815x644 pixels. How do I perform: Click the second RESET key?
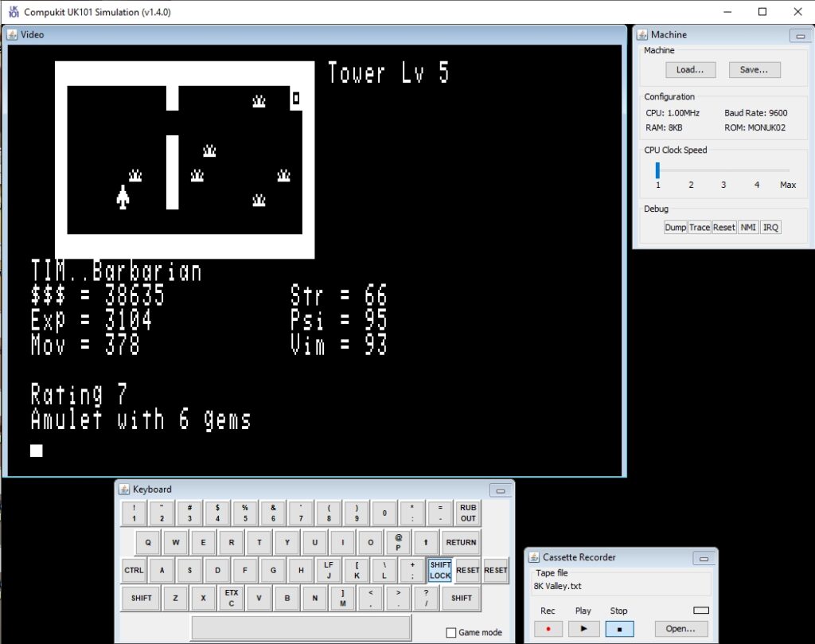(496, 570)
